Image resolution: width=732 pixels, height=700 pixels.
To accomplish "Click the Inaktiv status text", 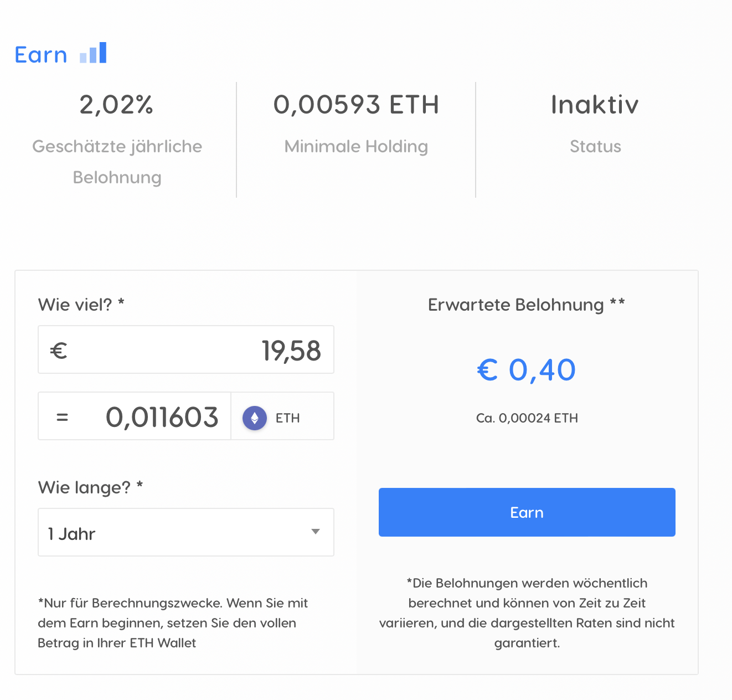I will (x=595, y=105).
